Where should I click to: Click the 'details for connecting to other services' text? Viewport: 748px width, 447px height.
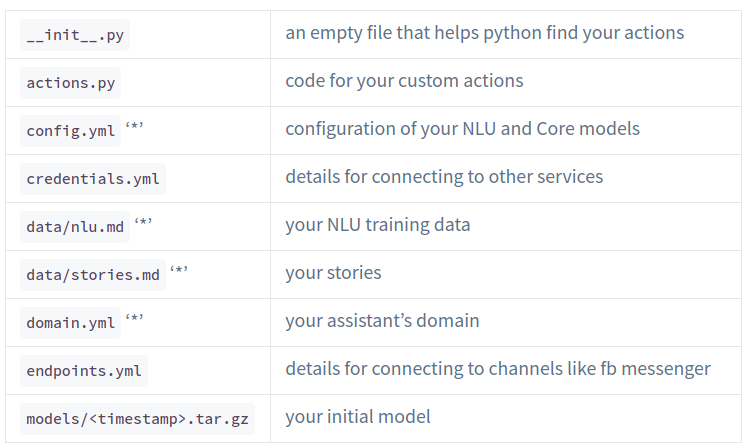[x=444, y=177]
